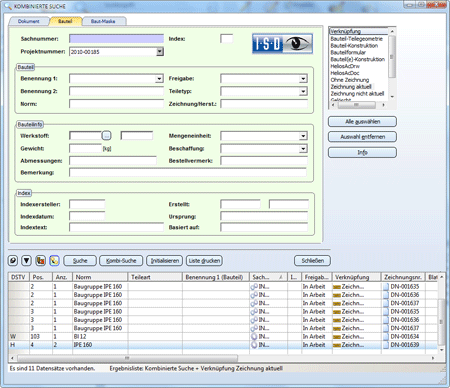Screen dimensions: 450x388
Task: Click the highlighted yellow link icon button
Action: (x=54, y=260)
